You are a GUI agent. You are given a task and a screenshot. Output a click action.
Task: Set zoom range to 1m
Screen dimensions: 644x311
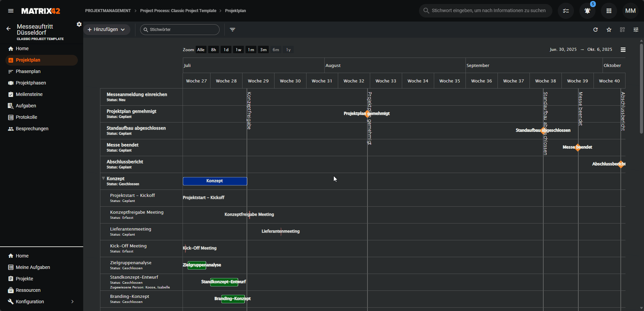[x=251, y=50]
